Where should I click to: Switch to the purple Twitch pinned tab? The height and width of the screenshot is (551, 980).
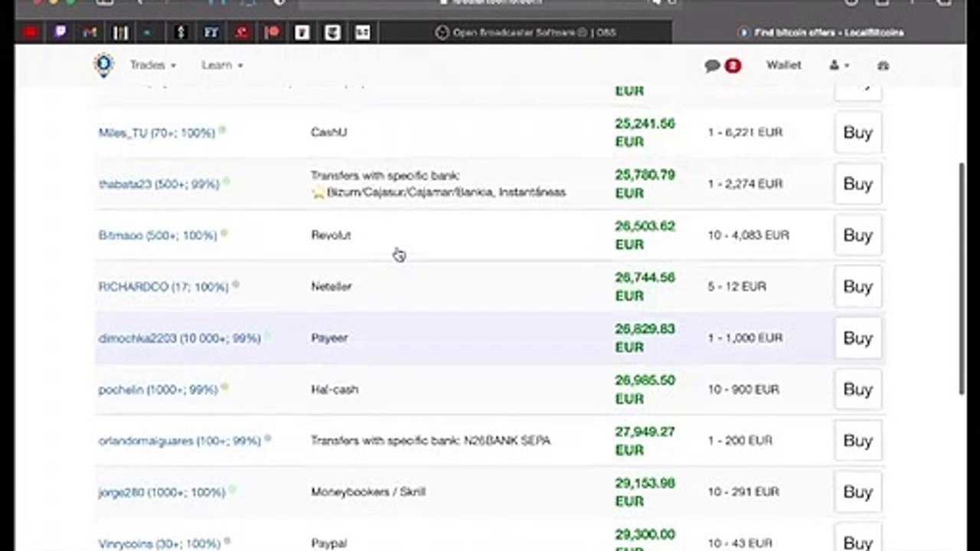60,32
